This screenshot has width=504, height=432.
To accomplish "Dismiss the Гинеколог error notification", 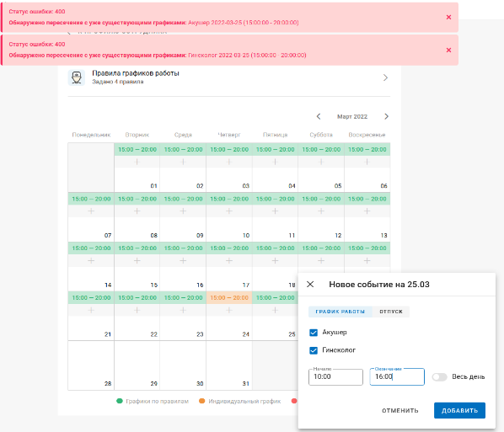I will tap(448, 51).
